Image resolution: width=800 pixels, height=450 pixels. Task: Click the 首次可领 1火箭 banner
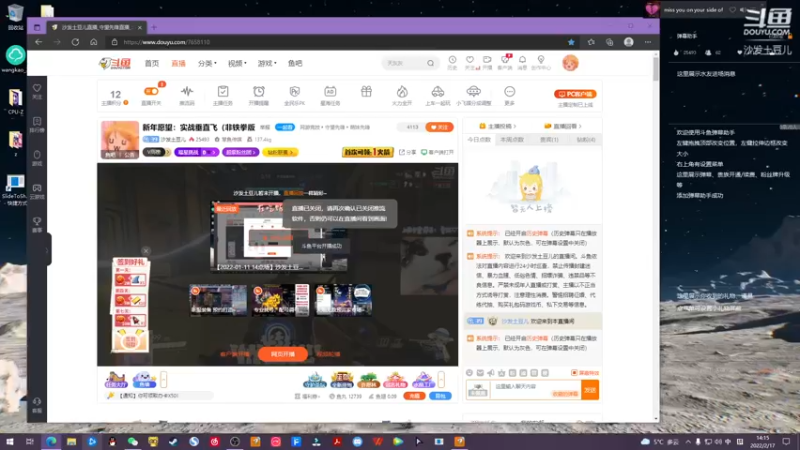(x=367, y=152)
